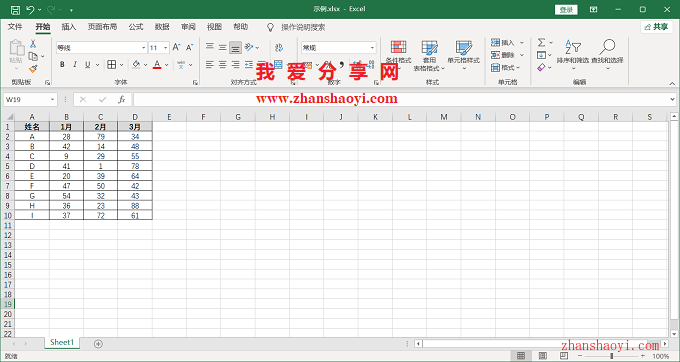Click the 登录 sign-in button
This screenshot has height=362, width=680.
click(x=566, y=10)
